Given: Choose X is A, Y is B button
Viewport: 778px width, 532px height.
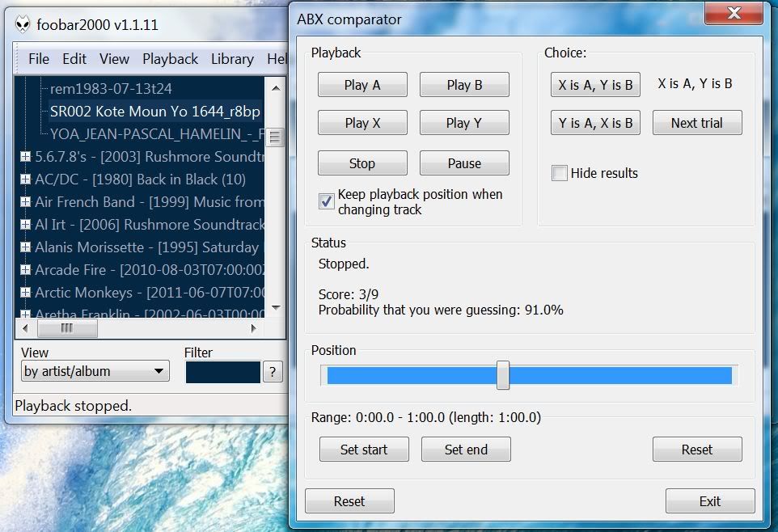Looking at the screenshot, I should pos(595,85).
